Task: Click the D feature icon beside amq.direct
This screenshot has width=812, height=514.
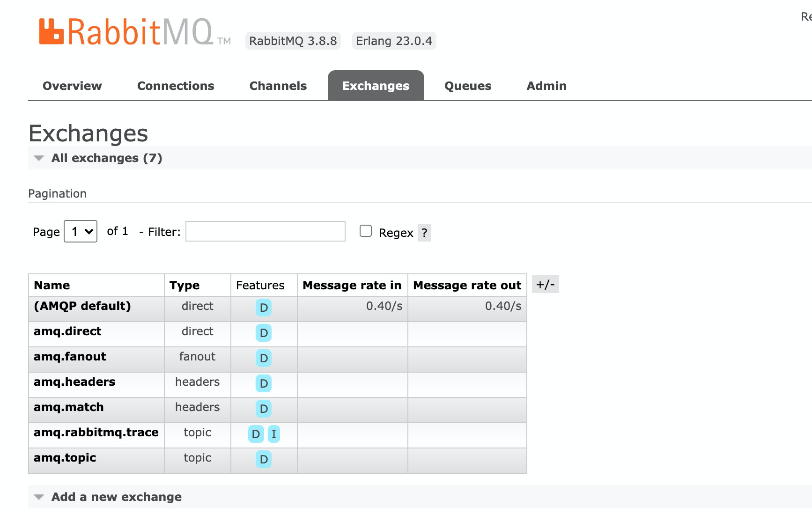Action: [x=263, y=333]
